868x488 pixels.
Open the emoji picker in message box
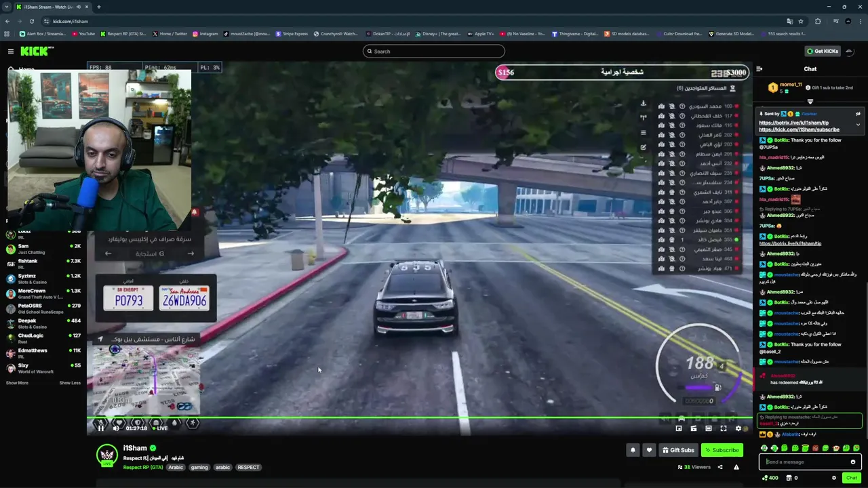[x=853, y=462]
